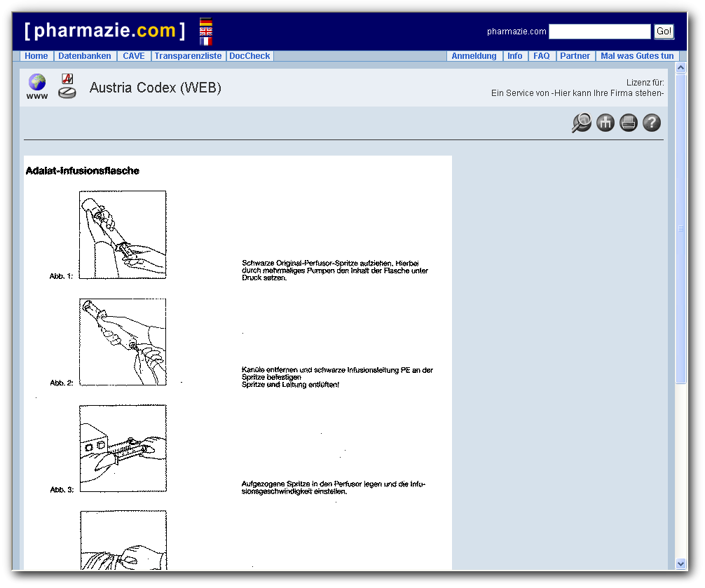The image size is (705, 588).
Task: Click the scrollbar down arrow
Action: click(x=680, y=563)
